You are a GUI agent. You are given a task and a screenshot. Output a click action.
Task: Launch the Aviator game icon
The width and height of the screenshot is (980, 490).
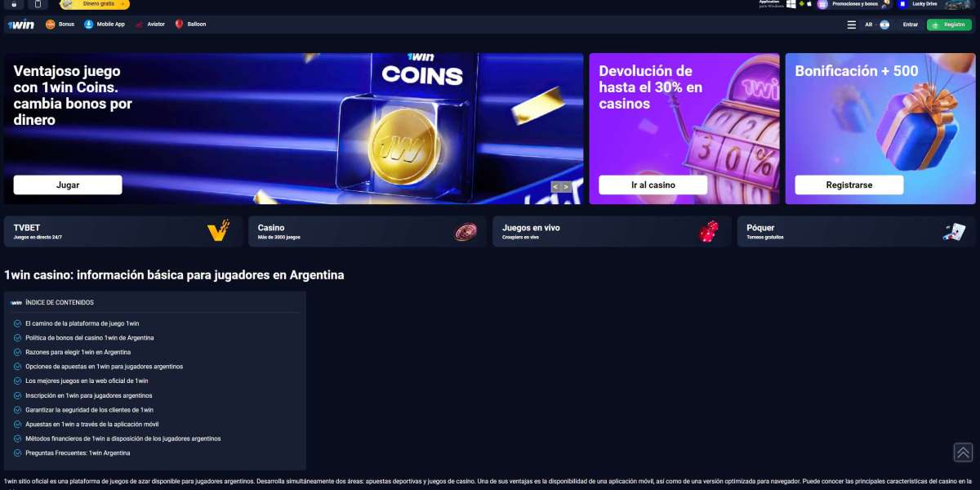point(140,24)
